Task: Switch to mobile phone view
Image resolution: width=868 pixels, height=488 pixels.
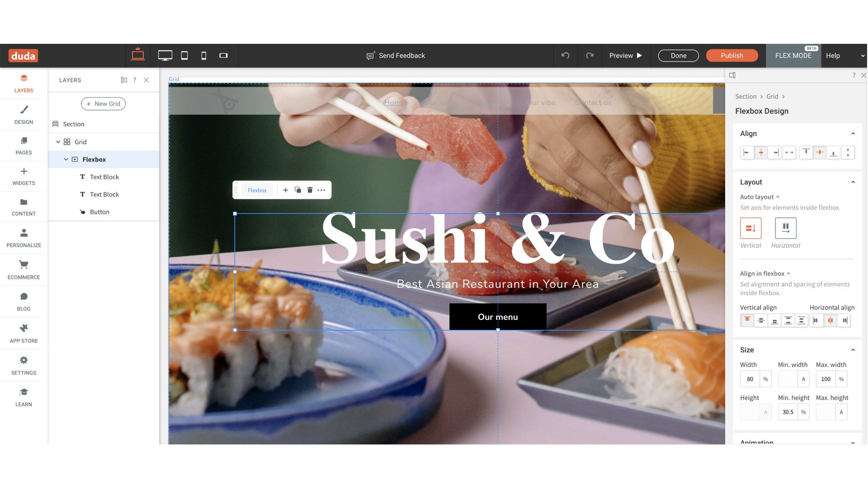Action: point(204,56)
